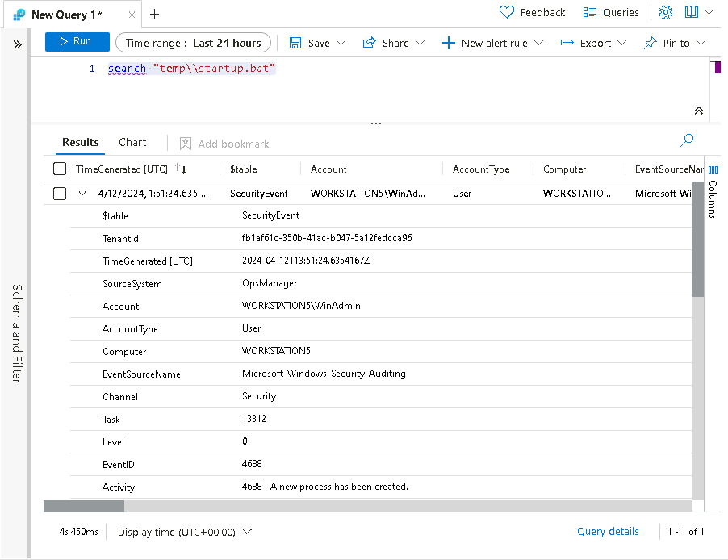Toggle the select-all rows checkbox
The height and width of the screenshot is (560, 728).
coord(60,169)
